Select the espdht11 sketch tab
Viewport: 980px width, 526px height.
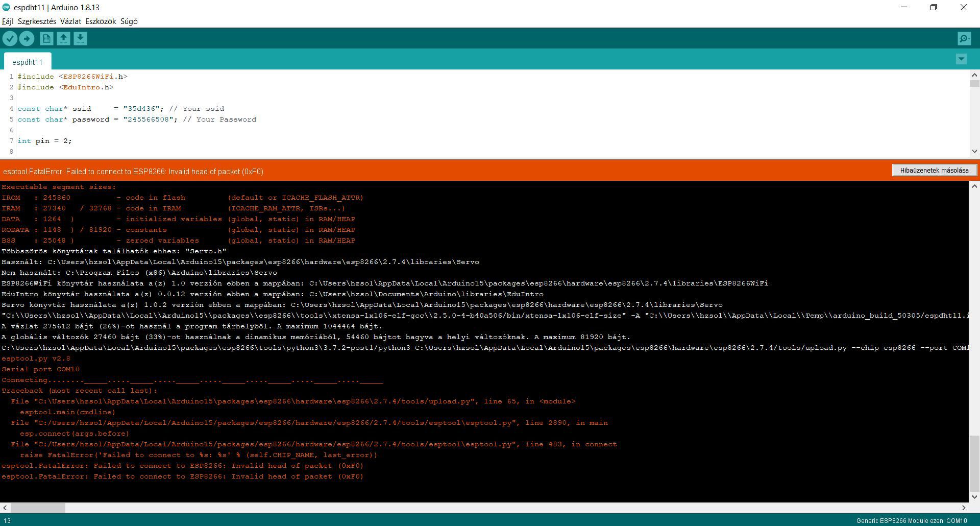pyautogui.click(x=28, y=62)
